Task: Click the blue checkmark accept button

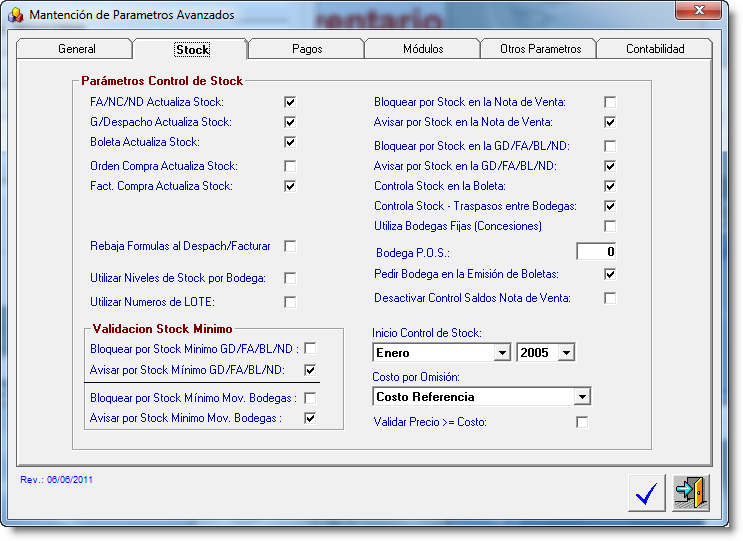Action: 646,493
